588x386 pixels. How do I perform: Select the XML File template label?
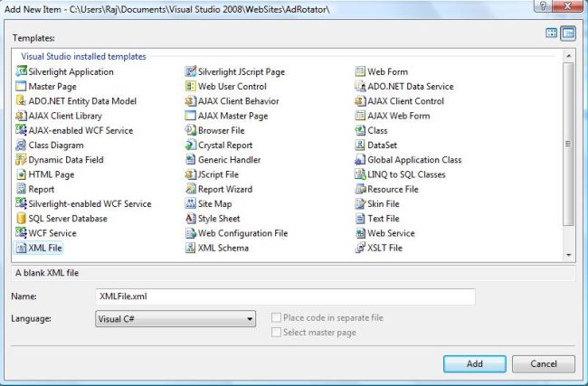[45, 248]
